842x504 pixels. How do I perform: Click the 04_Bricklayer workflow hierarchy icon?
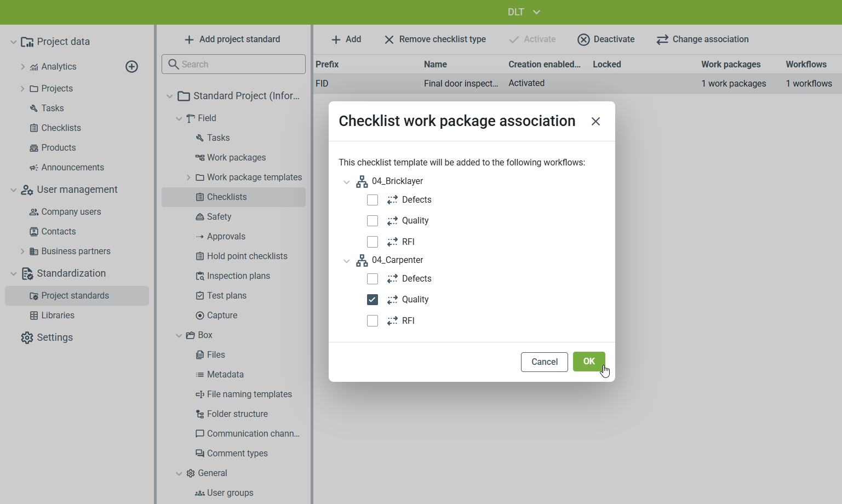tap(362, 181)
